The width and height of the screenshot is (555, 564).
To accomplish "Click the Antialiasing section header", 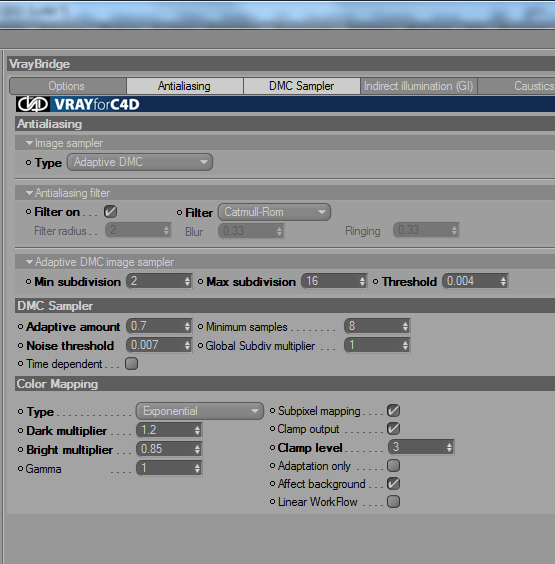I will coord(285,124).
